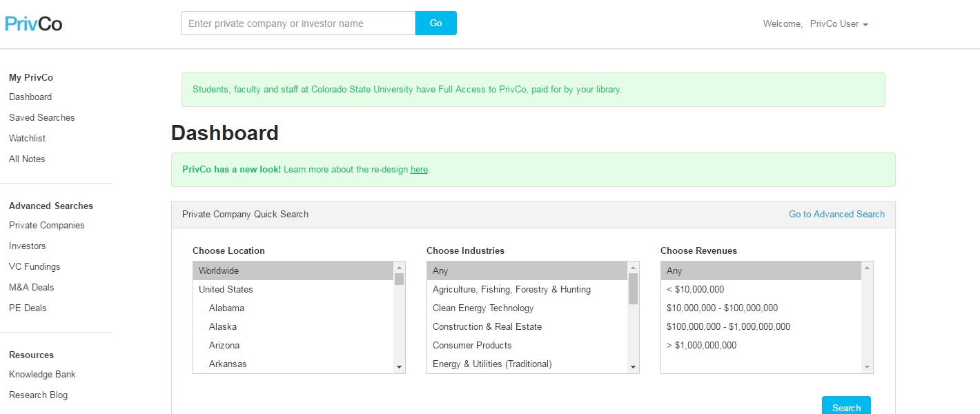Select Agriculture, Fishing, Forestry & Hunting
This screenshot has width=980, height=414.
click(x=527, y=289)
